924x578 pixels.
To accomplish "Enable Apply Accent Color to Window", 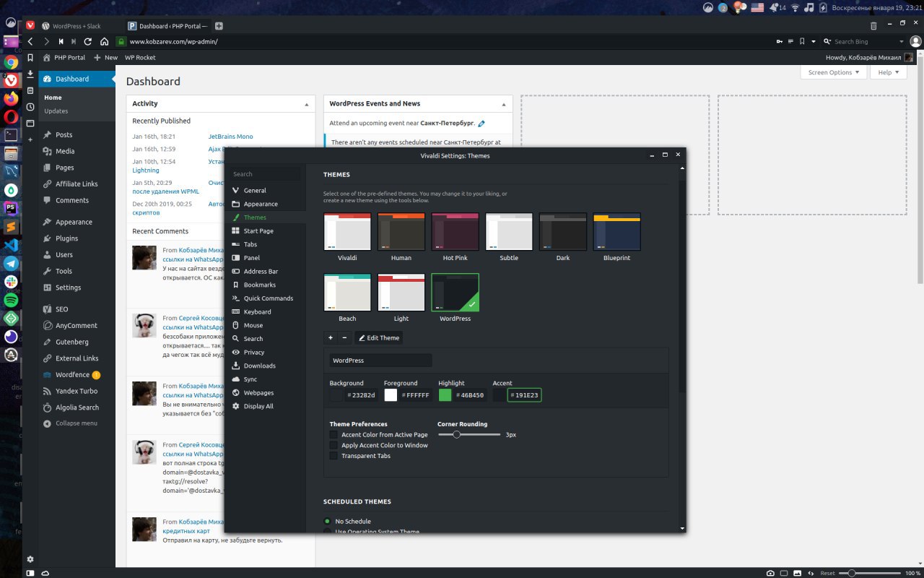I will [x=334, y=445].
